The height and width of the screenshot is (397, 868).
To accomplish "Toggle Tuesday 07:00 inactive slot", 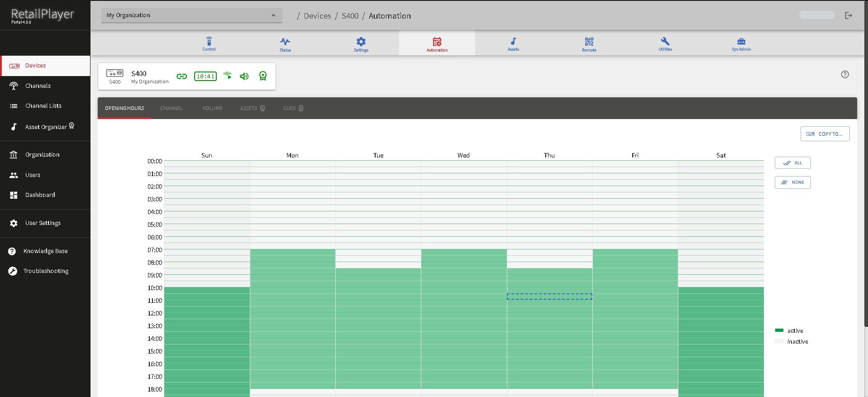I will [378, 252].
